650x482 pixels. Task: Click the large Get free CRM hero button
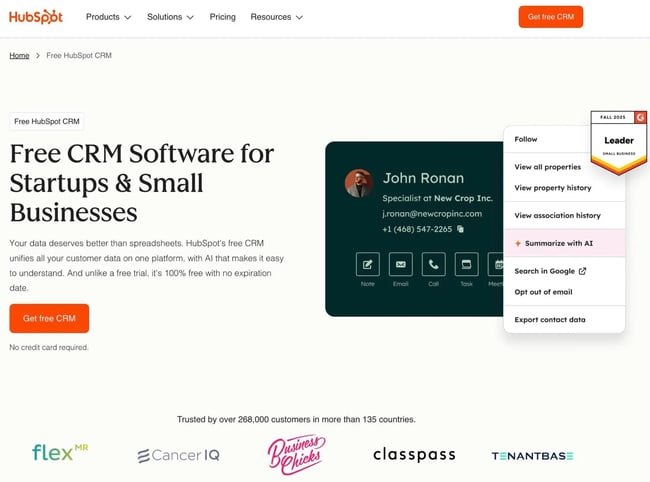[x=49, y=318]
